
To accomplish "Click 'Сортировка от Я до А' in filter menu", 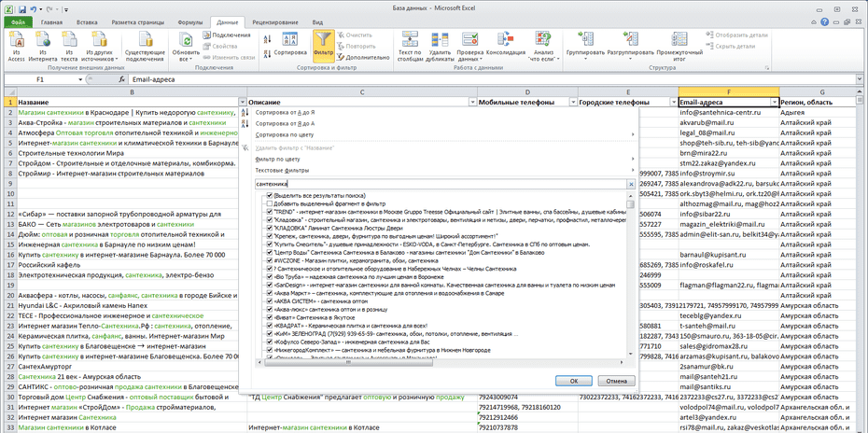I will [286, 123].
